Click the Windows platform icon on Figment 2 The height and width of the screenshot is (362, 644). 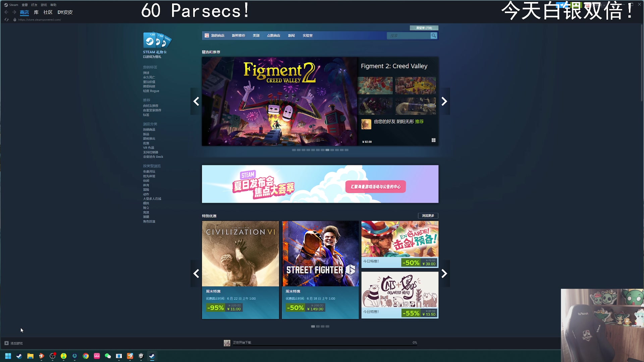click(433, 140)
